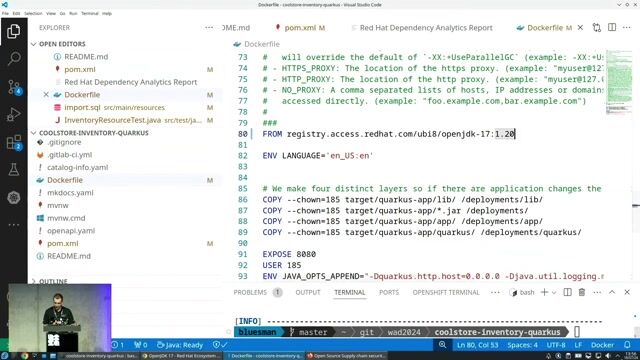640x360 pixels.
Task: Switch to the Output panel tab
Action: (x=308, y=292)
